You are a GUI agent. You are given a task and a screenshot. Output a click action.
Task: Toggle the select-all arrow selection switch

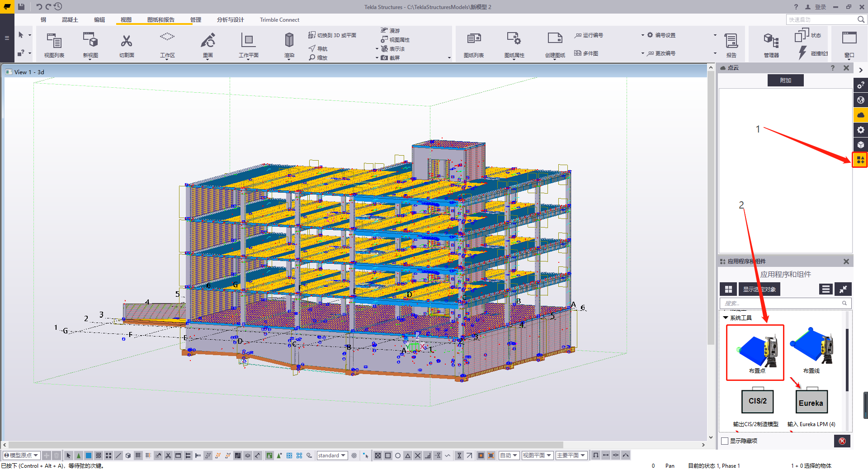tap(68, 456)
